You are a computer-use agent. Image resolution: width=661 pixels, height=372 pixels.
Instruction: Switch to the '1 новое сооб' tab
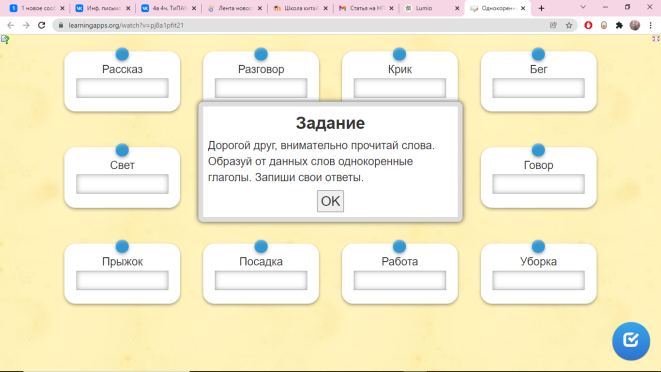[x=38, y=8]
